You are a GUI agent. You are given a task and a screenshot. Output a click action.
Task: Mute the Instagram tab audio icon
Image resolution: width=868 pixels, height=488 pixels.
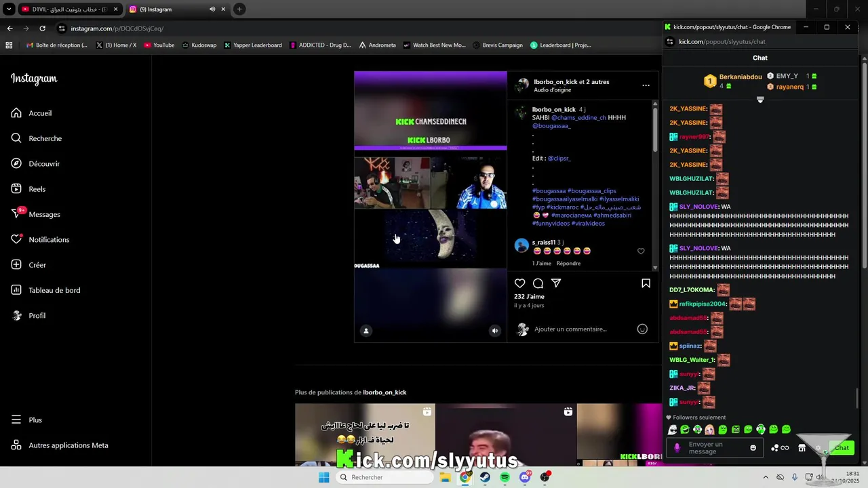pyautogui.click(x=212, y=9)
